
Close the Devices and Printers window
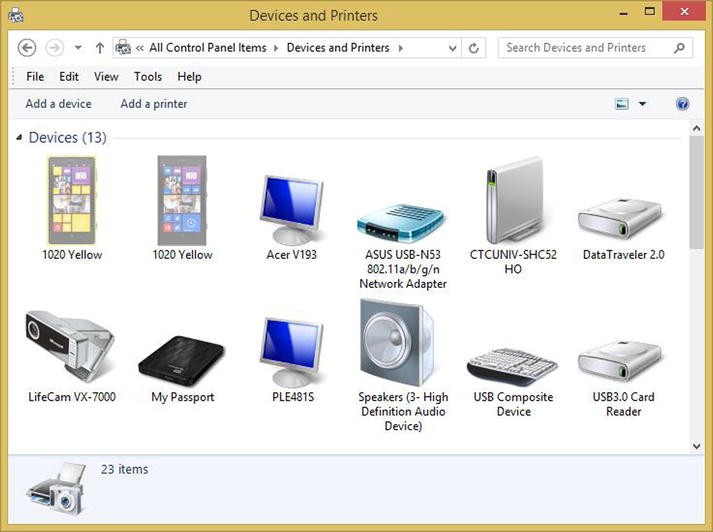point(684,12)
